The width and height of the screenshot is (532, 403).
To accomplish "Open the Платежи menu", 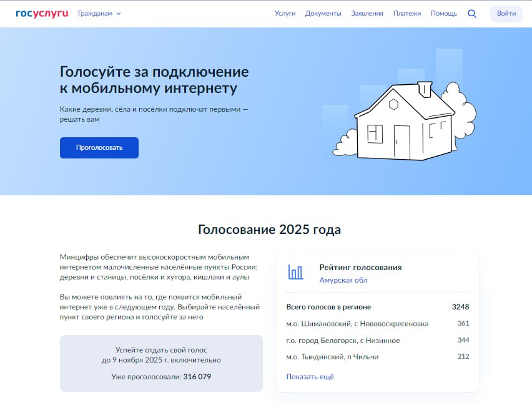I will pyautogui.click(x=407, y=13).
